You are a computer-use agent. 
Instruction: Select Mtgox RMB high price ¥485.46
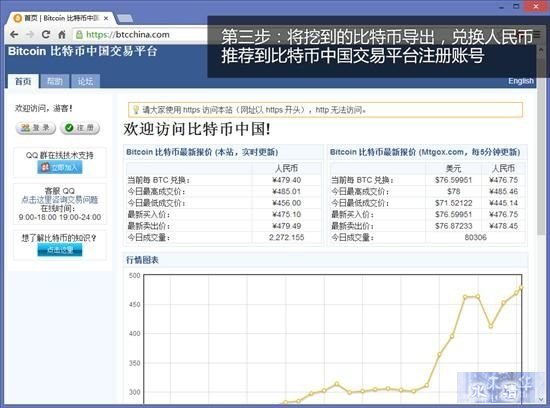[504, 192]
